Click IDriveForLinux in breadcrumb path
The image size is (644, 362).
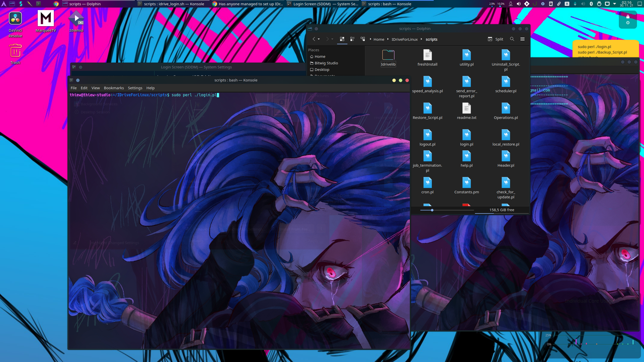[404, 39]
